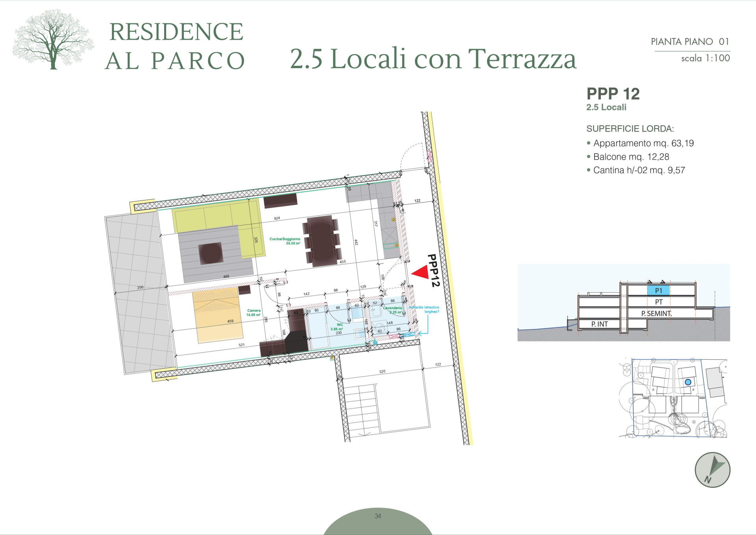Click the Camera 14.05 m² room label
756x535 pixels.
(254, 312)
